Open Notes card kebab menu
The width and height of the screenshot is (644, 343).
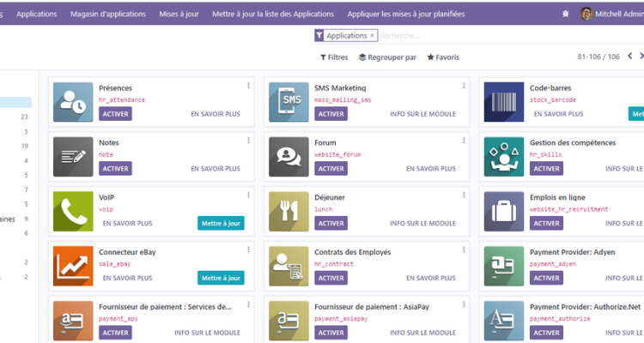pyautogui.click(x=248, y=141)
